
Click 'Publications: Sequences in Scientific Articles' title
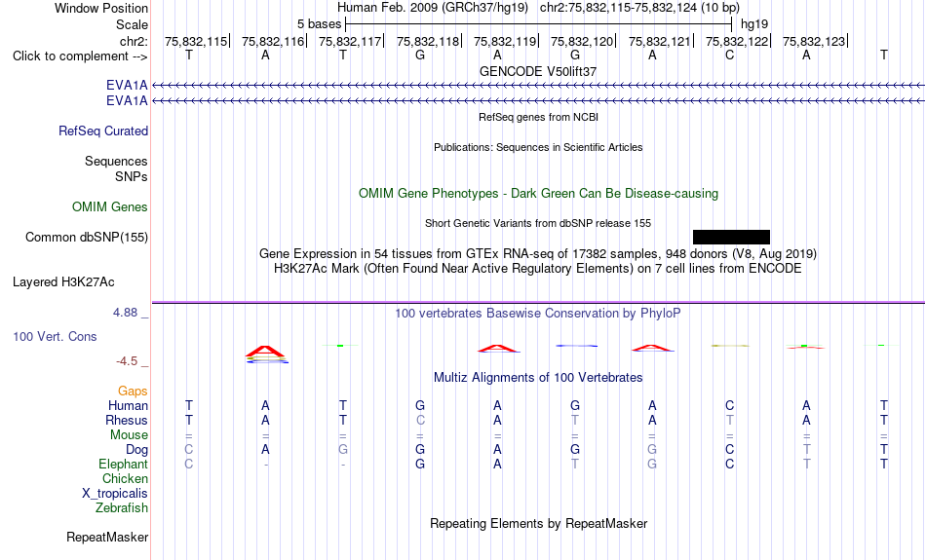(538, 147)
